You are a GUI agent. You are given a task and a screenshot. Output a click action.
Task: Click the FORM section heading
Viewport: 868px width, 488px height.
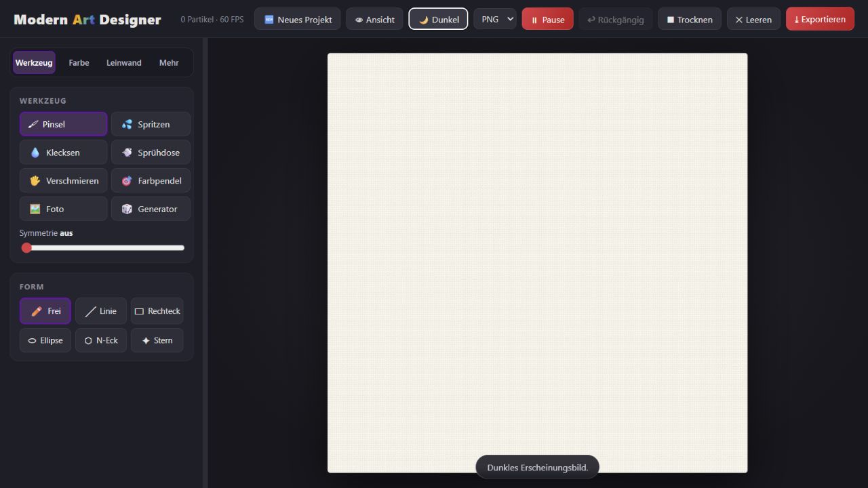click(x=31, y=287)
